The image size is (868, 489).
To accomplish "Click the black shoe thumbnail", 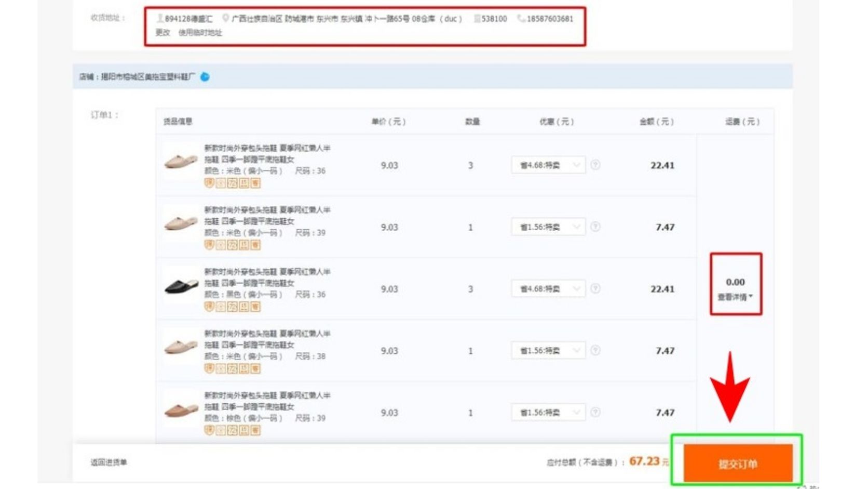I will [x=181, y=285].
